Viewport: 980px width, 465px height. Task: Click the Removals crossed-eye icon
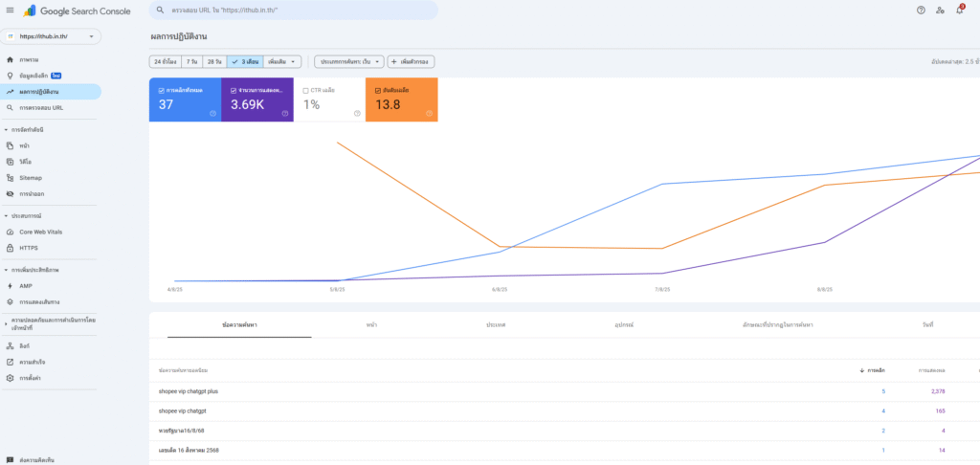(10, 193)
